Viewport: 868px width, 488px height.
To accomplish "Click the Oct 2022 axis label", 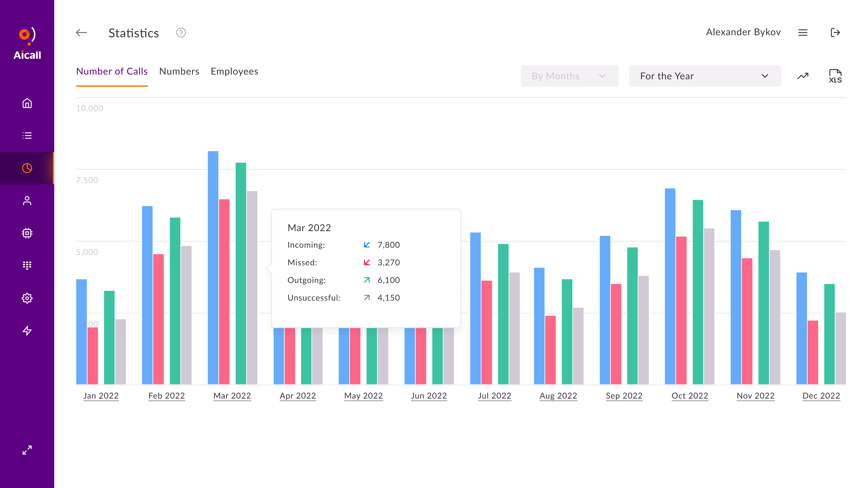I will pos(689,396).
